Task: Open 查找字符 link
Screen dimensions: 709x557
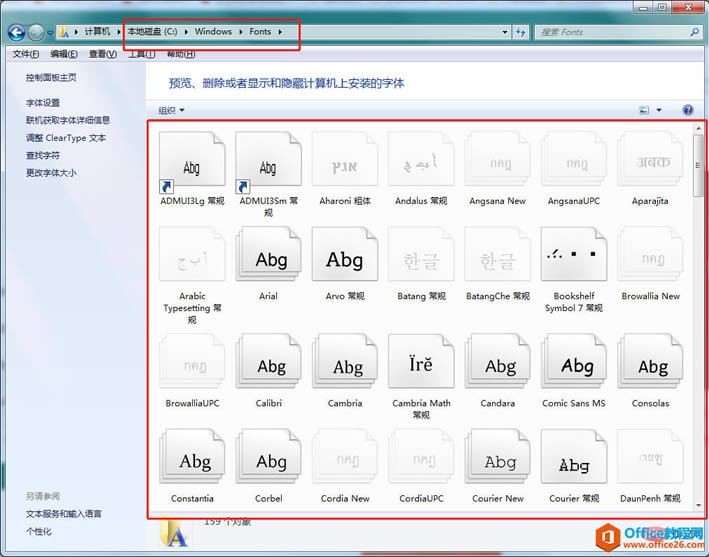Action: [43, 156]
